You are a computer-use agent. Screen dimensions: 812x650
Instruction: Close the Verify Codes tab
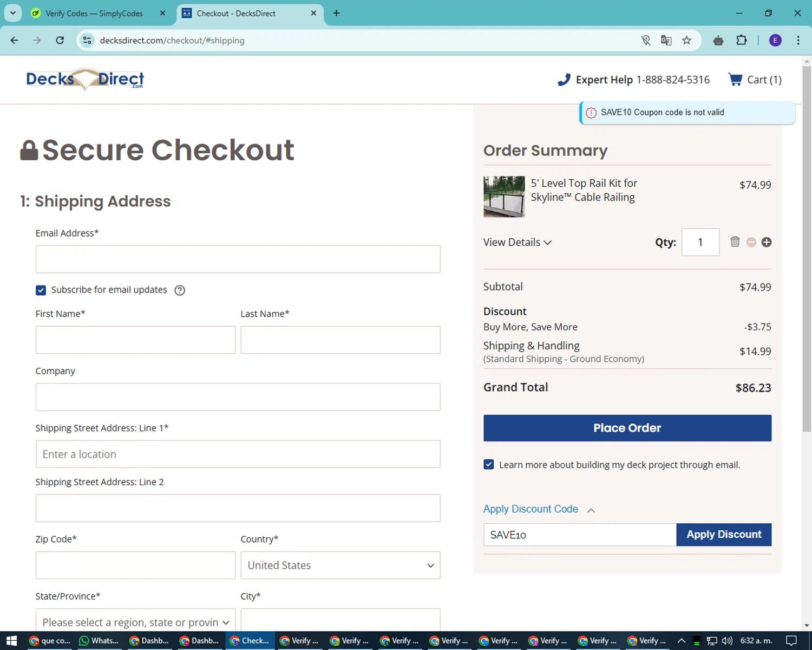[x=162, y=13]
